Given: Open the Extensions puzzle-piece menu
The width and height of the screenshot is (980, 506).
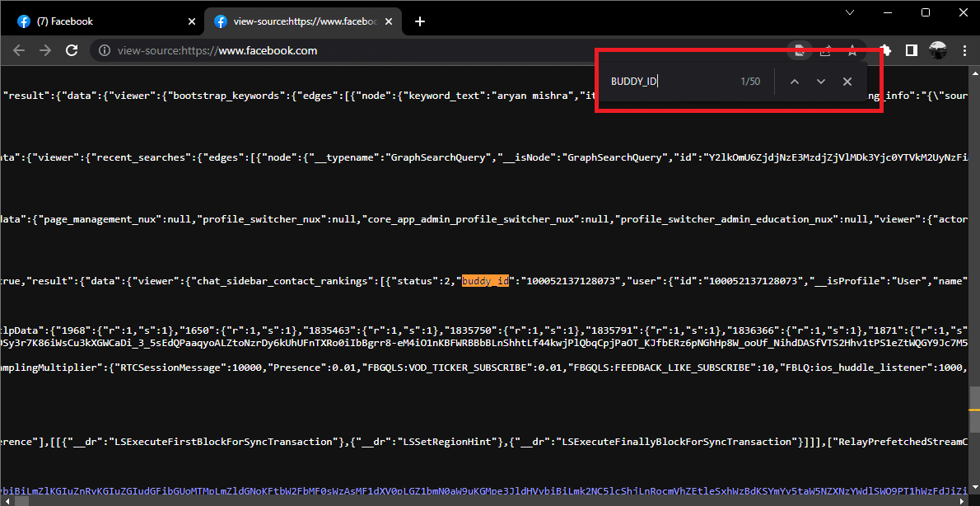Looking at the screenshot, I should [885, 50].
